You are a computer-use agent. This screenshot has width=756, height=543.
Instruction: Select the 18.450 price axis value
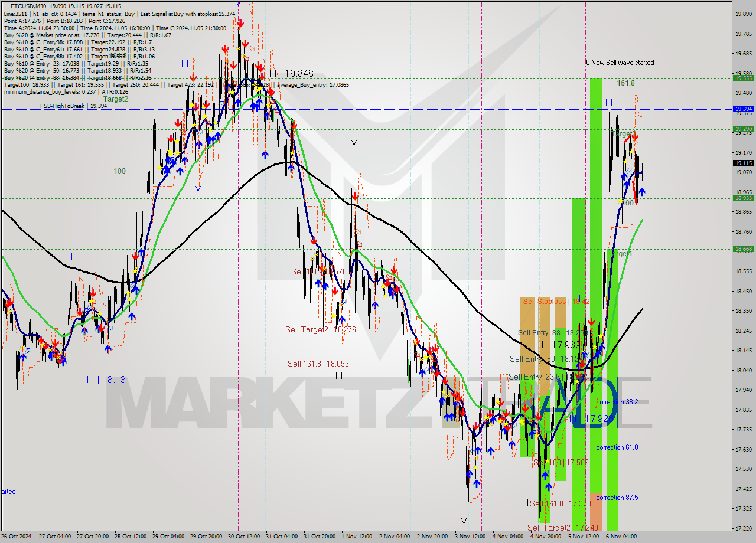click(743, 291)
